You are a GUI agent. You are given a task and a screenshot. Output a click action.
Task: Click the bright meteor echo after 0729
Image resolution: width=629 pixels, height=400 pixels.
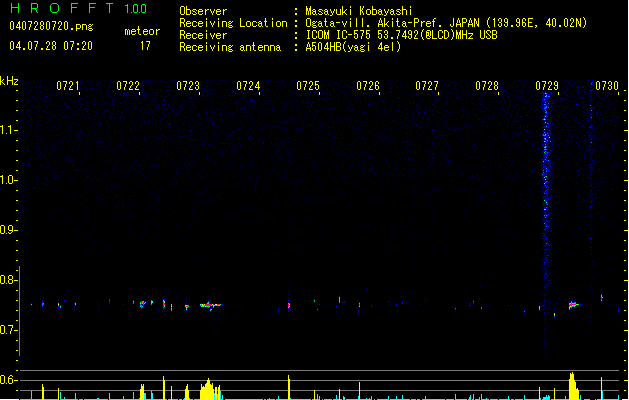pos(574,305)
